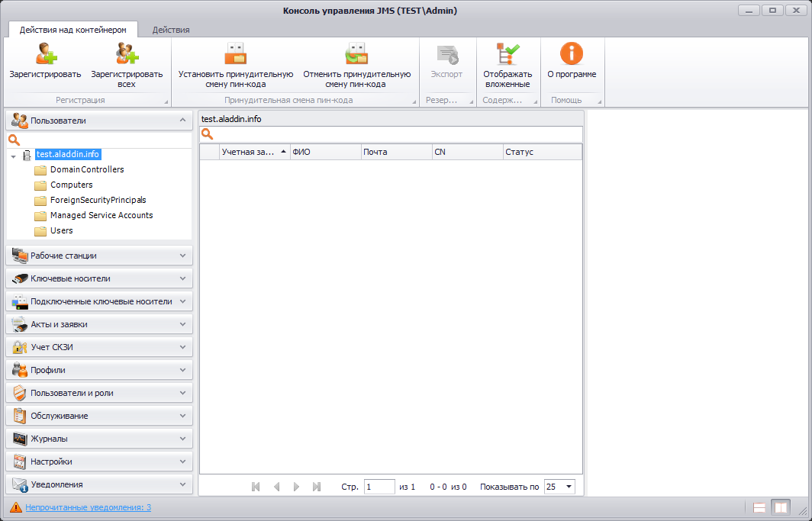Viewport: 812px width, 521px height.
Task: Select Domain Controllers folder in tree
Action: [87, 169]
